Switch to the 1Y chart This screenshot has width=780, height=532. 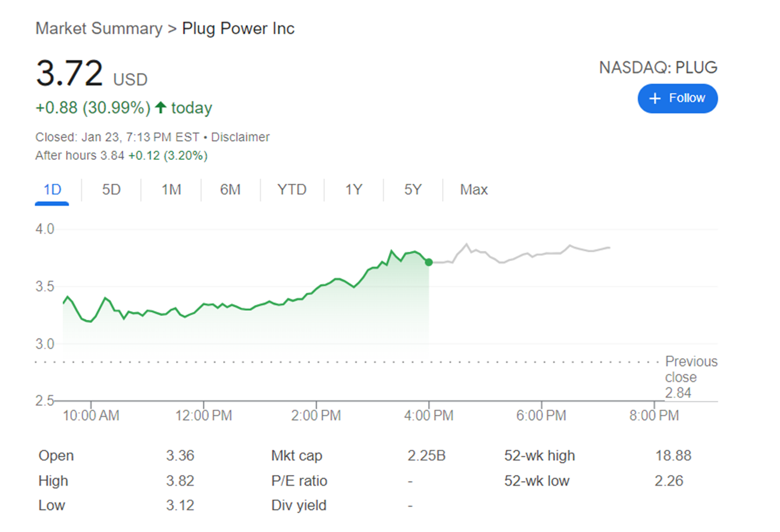click(x=353, y=190)
